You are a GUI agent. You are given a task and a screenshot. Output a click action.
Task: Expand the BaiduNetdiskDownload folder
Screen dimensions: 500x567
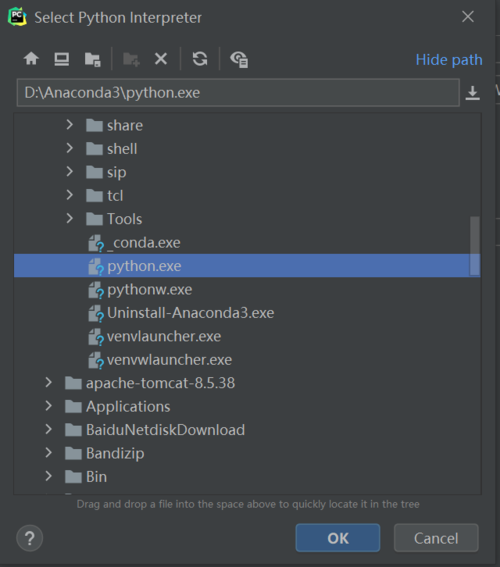point(49,429)
